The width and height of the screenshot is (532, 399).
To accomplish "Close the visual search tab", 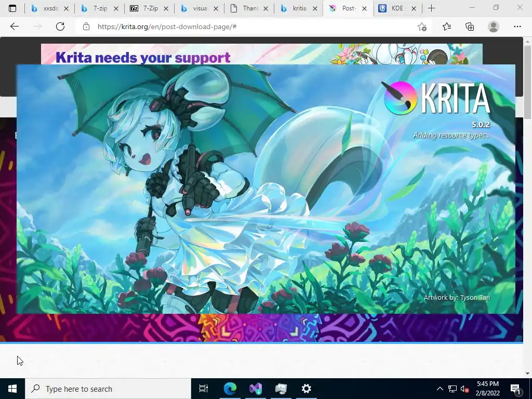I will [216, 9].
